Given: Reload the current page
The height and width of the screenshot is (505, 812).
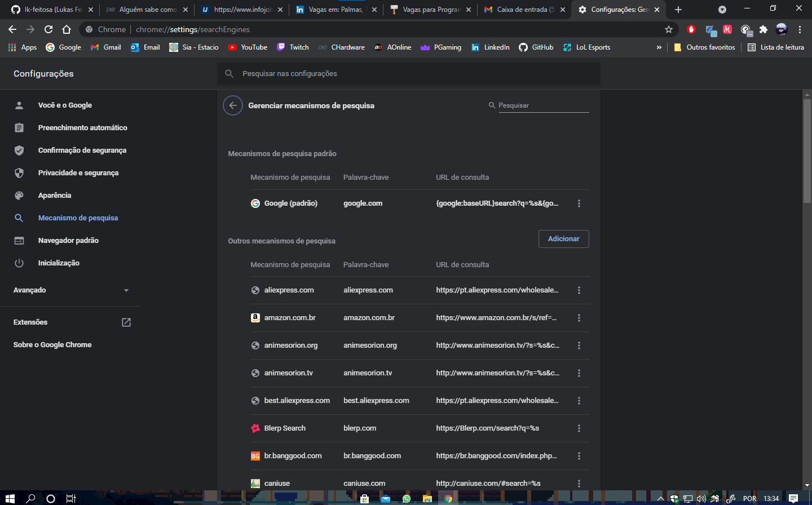Looking at the screenshot, I should tap(48, 29).
